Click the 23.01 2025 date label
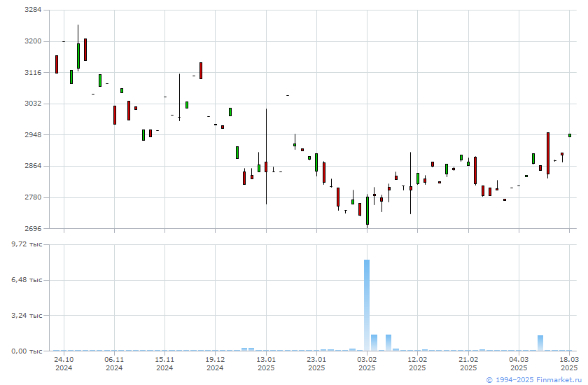This screenshot has height=385, width=588. (316, 363)
